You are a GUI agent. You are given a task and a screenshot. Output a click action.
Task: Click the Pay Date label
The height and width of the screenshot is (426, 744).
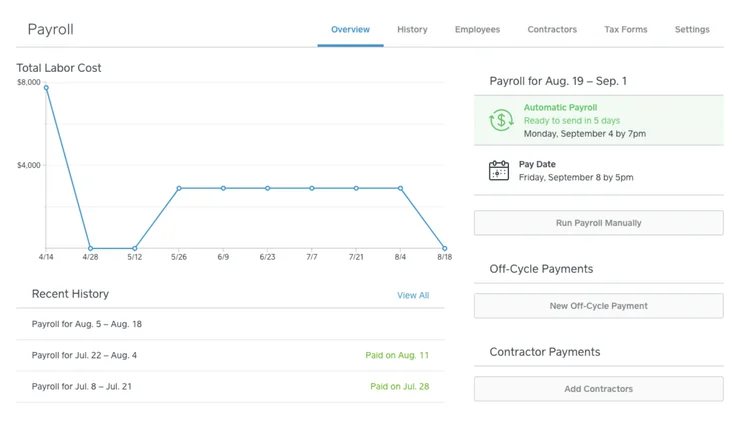pos(537,164)
